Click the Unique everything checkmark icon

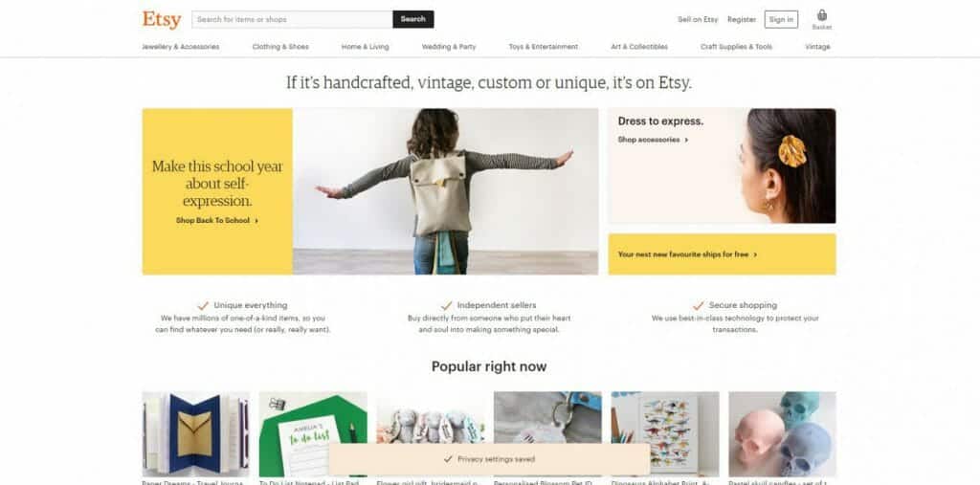(203, 305)
